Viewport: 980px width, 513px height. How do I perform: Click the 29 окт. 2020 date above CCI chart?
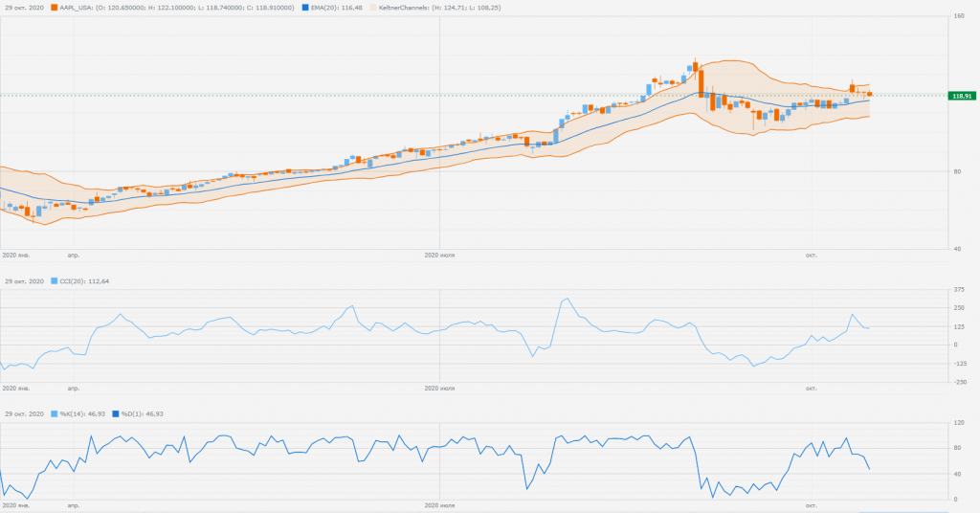coord(24,281)
